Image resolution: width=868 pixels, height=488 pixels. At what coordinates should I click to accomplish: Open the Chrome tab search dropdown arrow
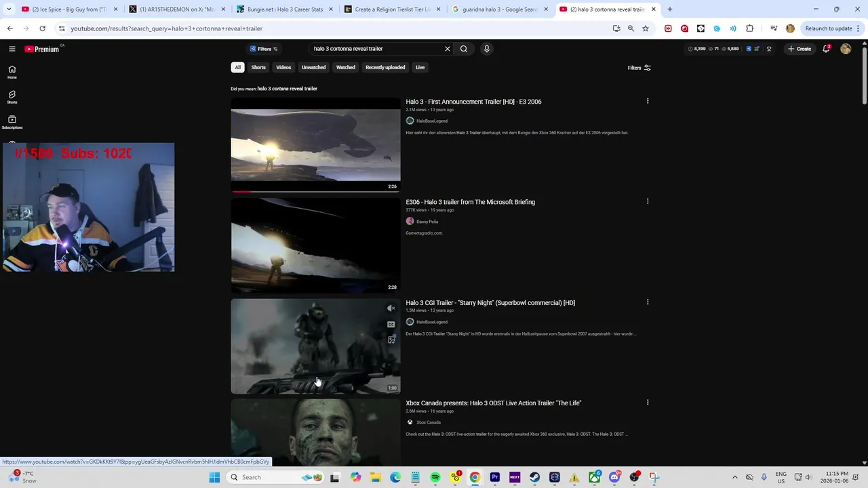(x=9, y=9)
